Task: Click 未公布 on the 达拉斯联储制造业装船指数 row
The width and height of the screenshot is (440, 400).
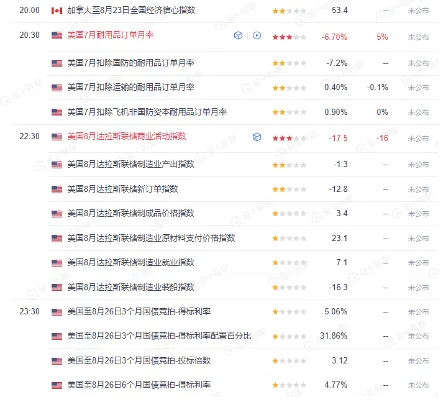Action: point(418,288)
